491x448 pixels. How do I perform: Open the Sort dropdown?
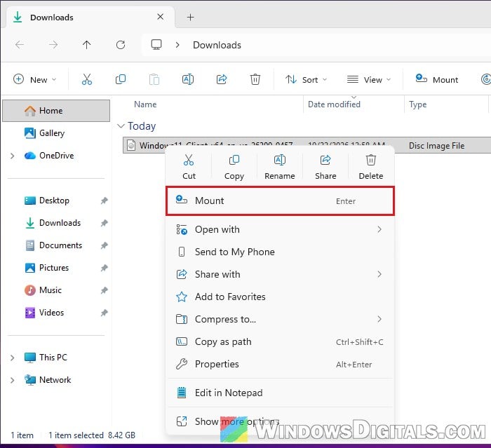click(307, 79)
